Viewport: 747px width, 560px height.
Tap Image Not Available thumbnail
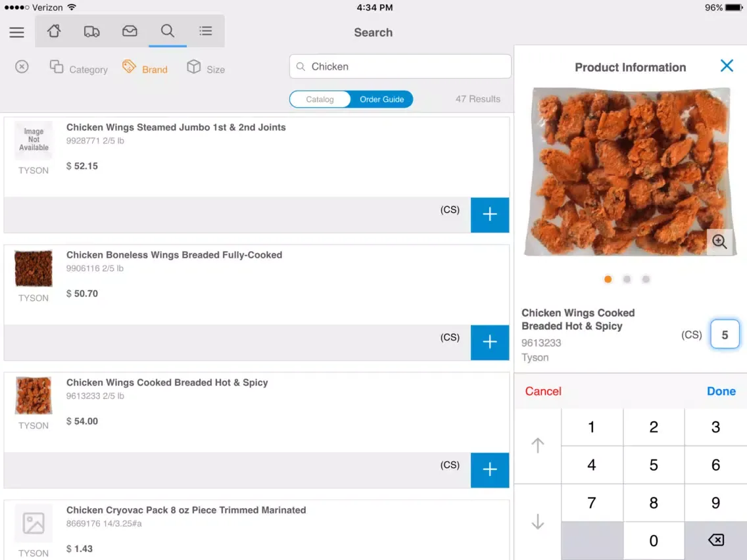(x=34, y=139)
